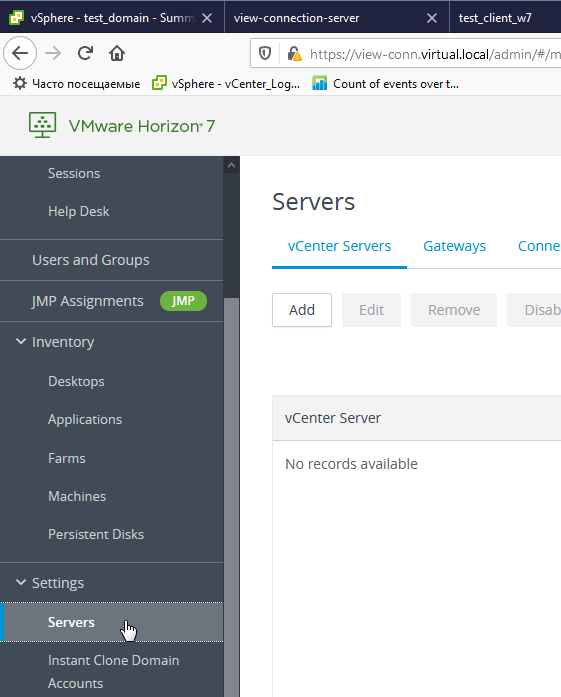Click the sidebar scrollbar thumb
Viewport: 561px width, 697px height.
click(x=231, y=497)
